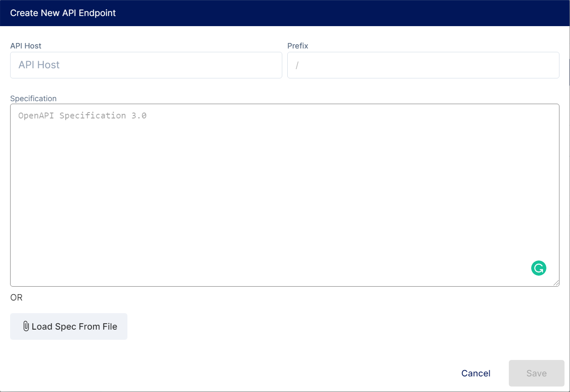Grab the textarea resize handle corner
Screen dimensions: 570x392
click(556, 283)
